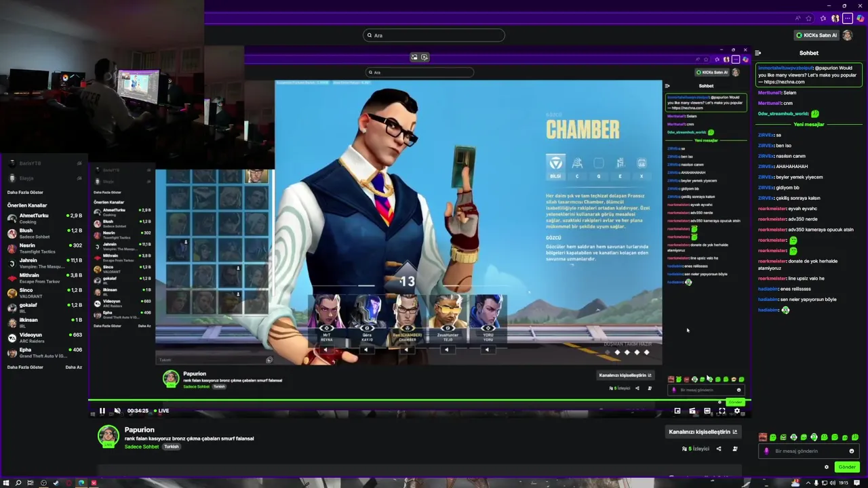The height and width of the screenshot is (488, 868).
Task: Open the taskbar volume control
Action: coord(832,483)
